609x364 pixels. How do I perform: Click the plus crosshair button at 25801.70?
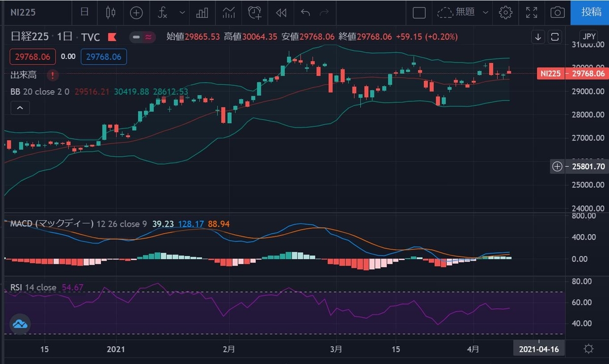[x=557, y=166]
